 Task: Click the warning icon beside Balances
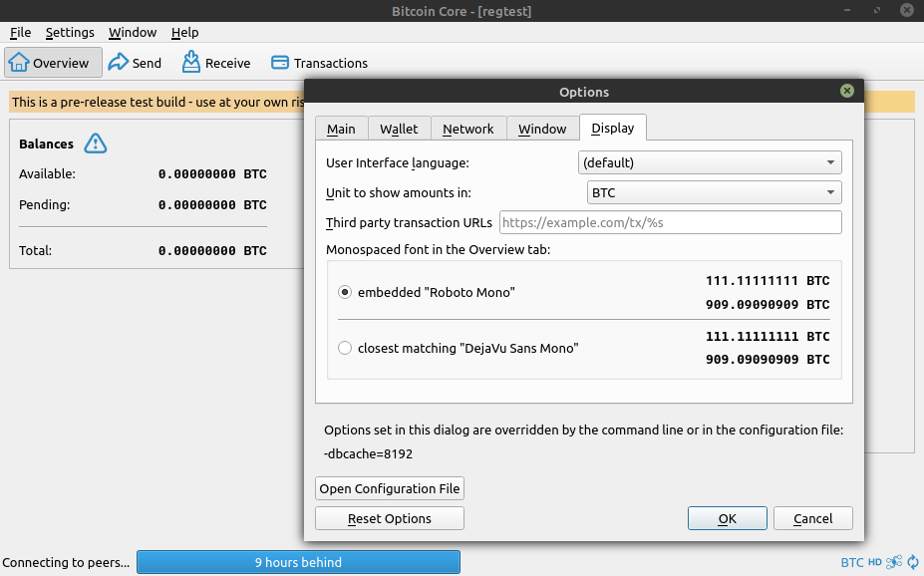coord(95,143)
